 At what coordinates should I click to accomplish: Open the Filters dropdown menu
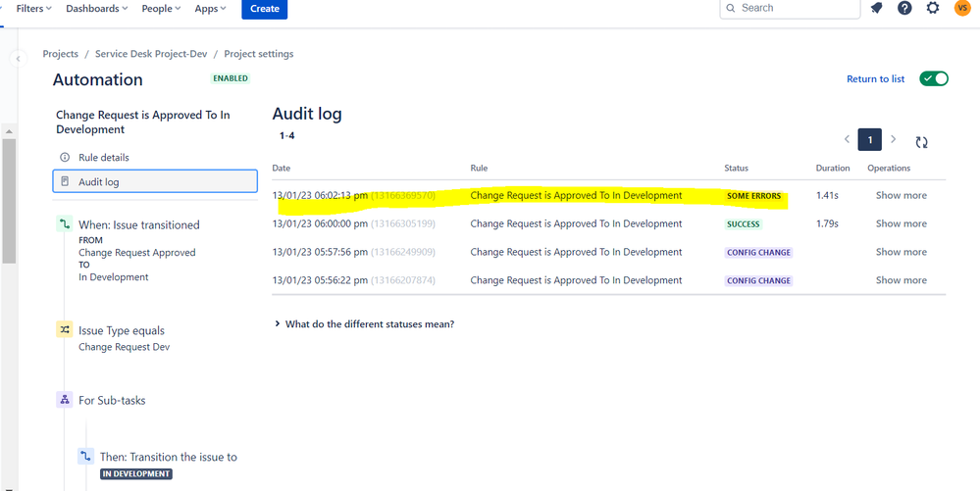tap(33, 9)
